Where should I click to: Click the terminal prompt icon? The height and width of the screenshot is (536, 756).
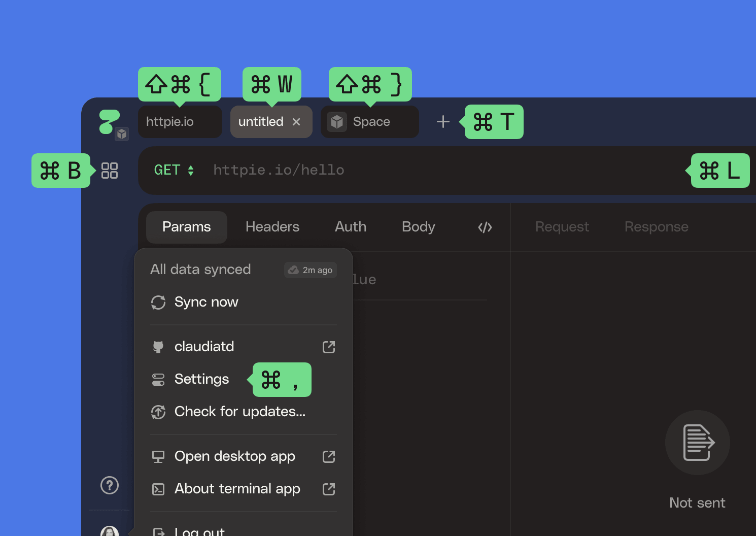click(x=158, y=489)
